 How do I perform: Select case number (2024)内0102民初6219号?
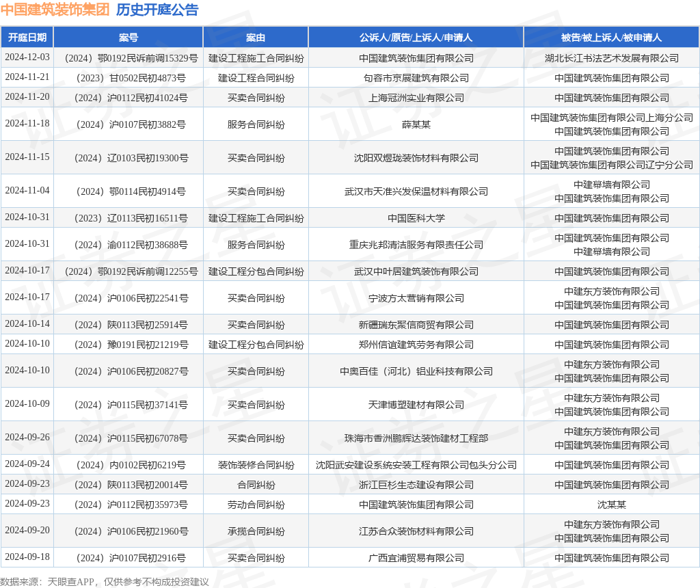click(x=129, y=465)
